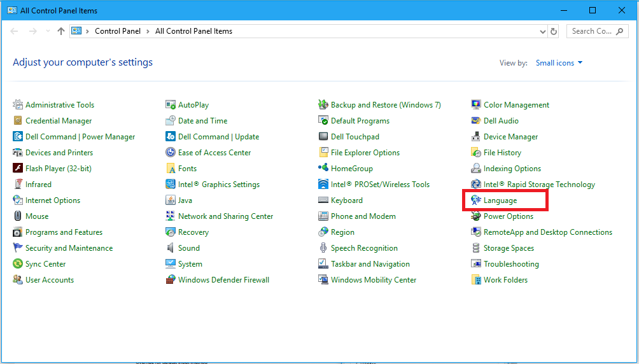Open Administrative Tools icon
639x364 pixels.
click(18, 105)
